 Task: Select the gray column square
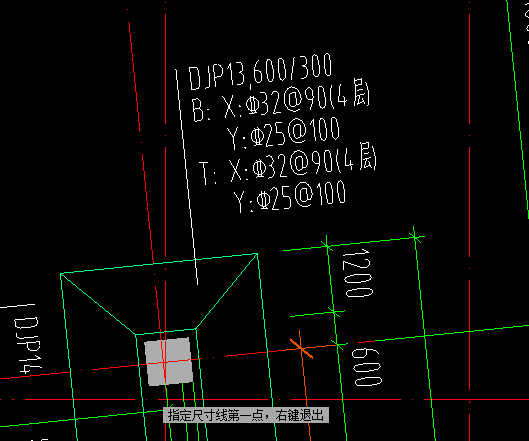[x=169, y=361]
